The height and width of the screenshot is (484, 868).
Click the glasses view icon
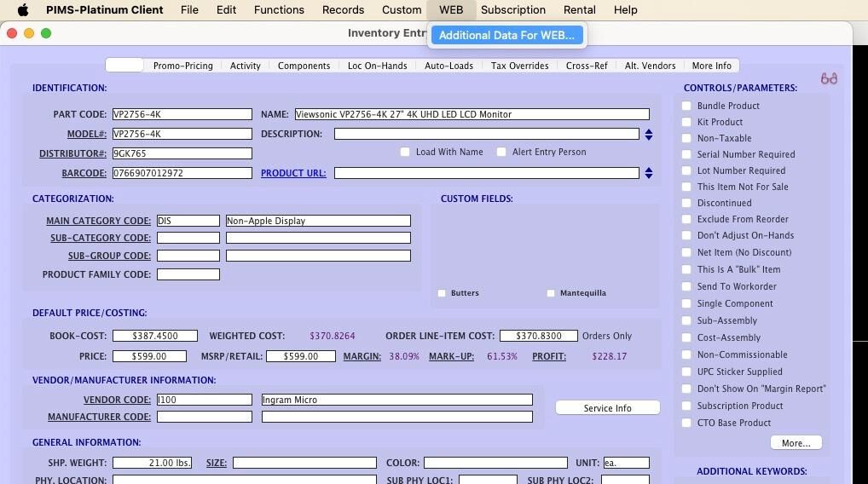(x=829, y=78)
